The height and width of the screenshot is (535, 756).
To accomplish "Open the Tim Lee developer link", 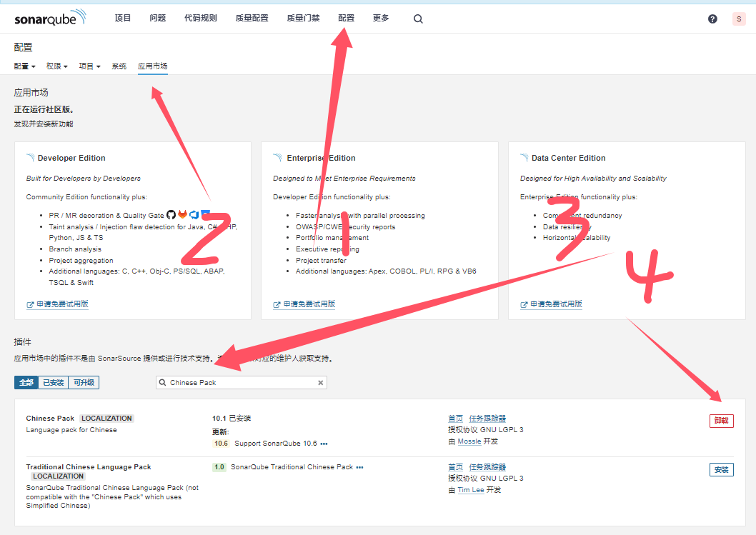I will 471,490.
